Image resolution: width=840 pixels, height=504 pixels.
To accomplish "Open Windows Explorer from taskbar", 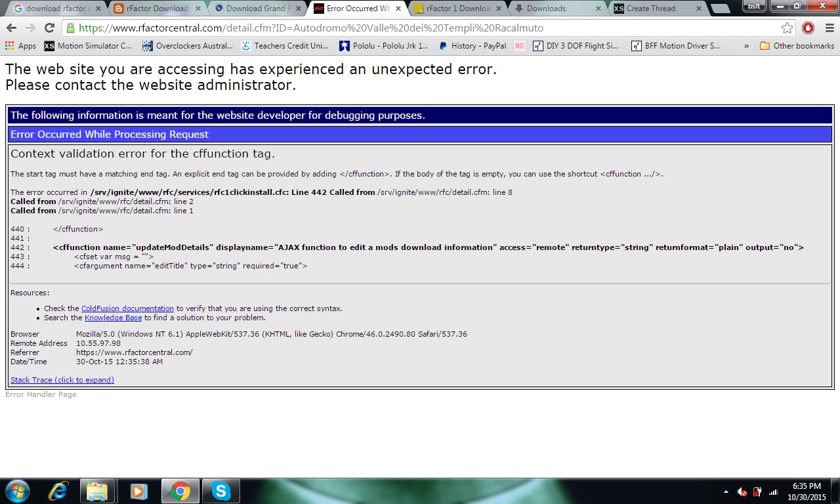I will point(97,491).
